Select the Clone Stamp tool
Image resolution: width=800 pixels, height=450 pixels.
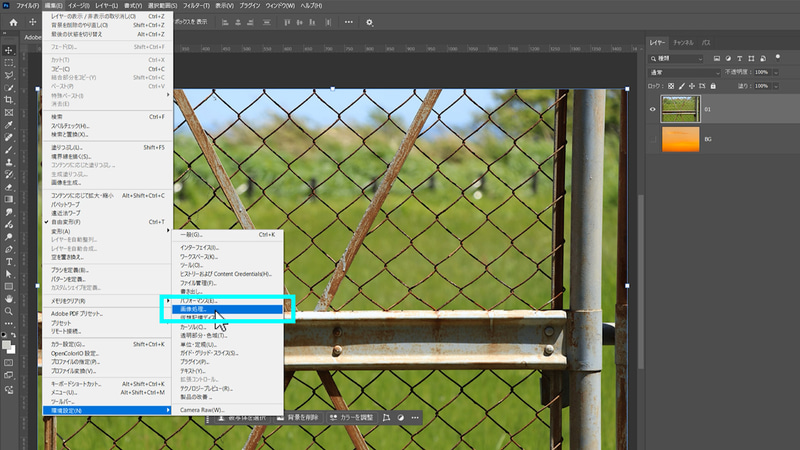pyautogui.click(x=9, y=162)
